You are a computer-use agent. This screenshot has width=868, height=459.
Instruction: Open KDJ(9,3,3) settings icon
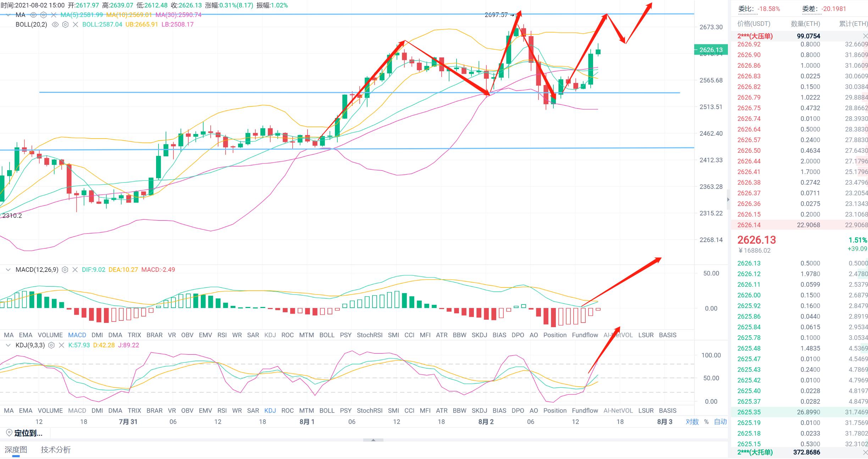pos(51,345)
